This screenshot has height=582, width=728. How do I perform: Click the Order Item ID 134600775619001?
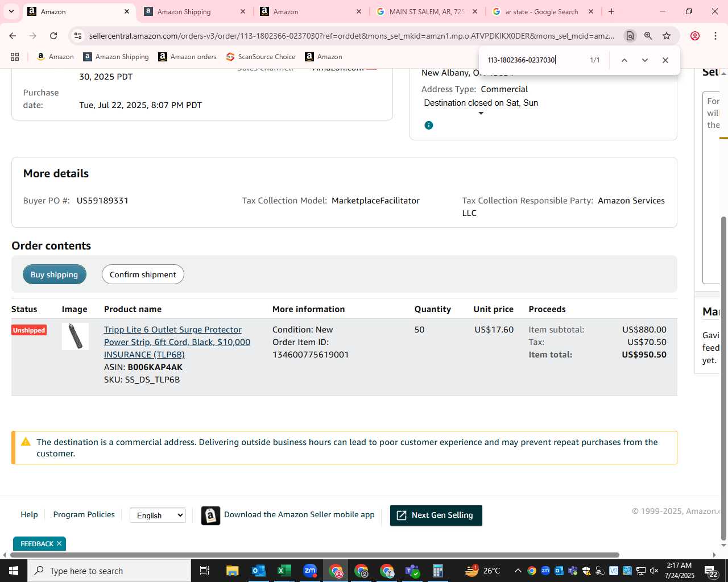311,355
